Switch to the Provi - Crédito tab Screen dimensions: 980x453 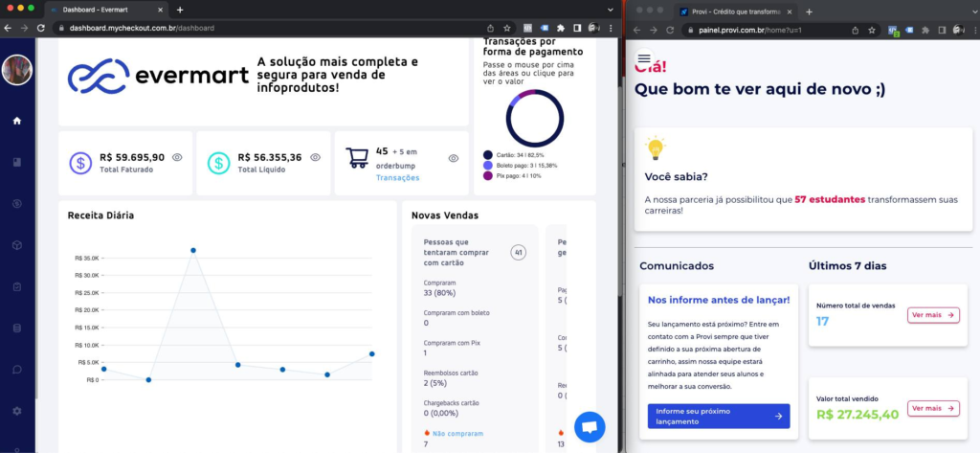click(736, 11)
